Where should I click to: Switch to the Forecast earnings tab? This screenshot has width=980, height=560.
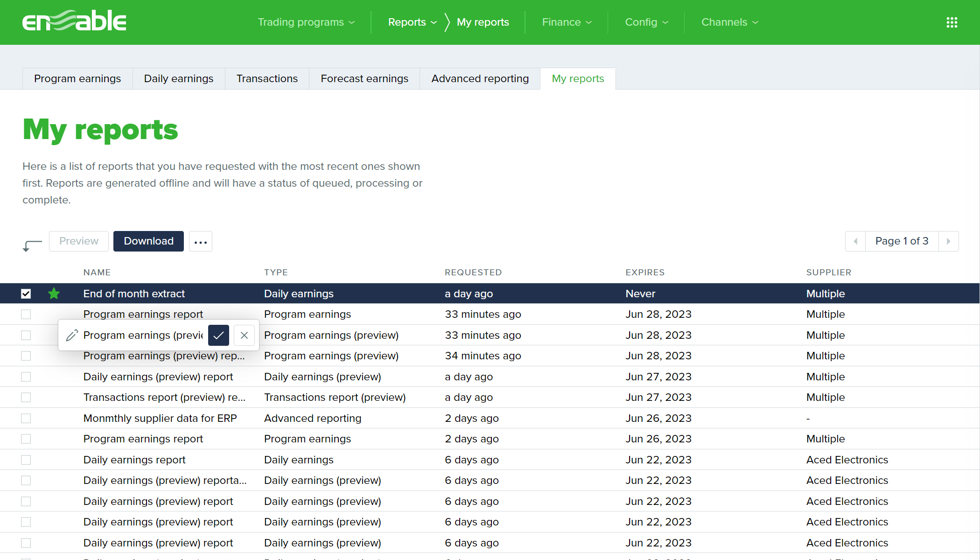[x=364, y=78]
